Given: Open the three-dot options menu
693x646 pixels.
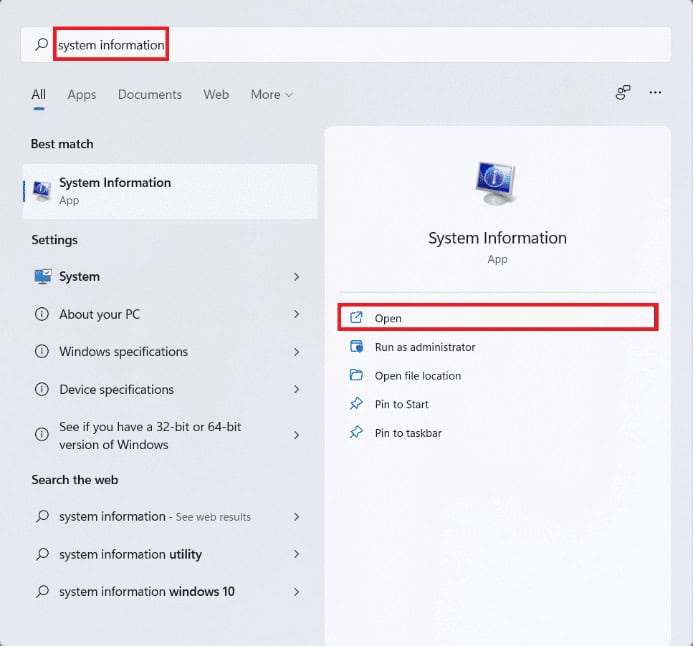Looking at the screenshot, I should (655, 92).
